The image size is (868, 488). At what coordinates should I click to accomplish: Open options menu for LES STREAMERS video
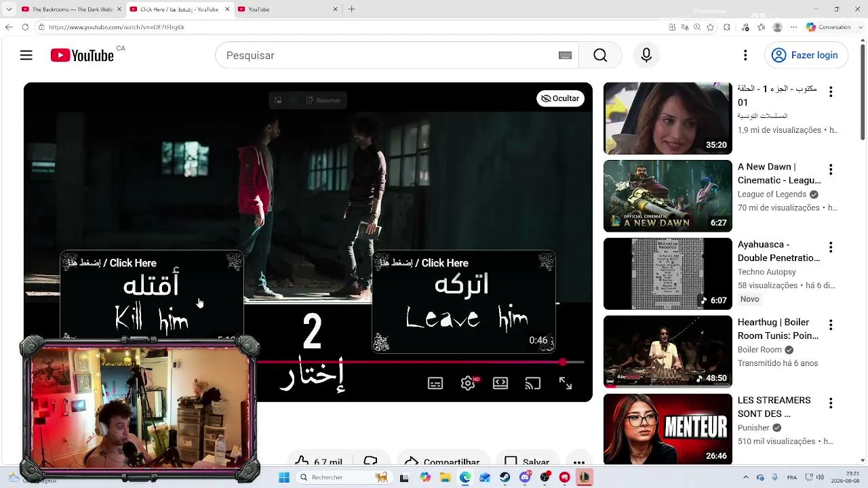pyautogui.click(x=831, y=403)
